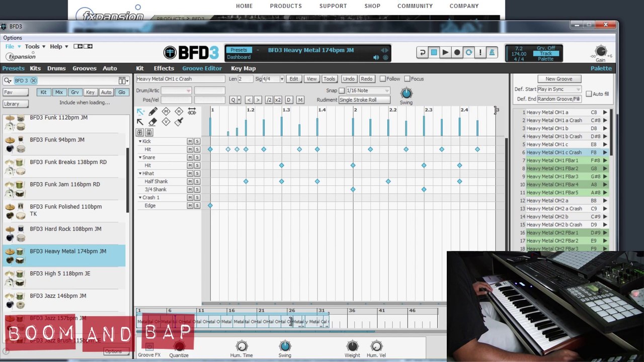Toggle the Follow checkbox
644x362 pixels.
(383, 79)
